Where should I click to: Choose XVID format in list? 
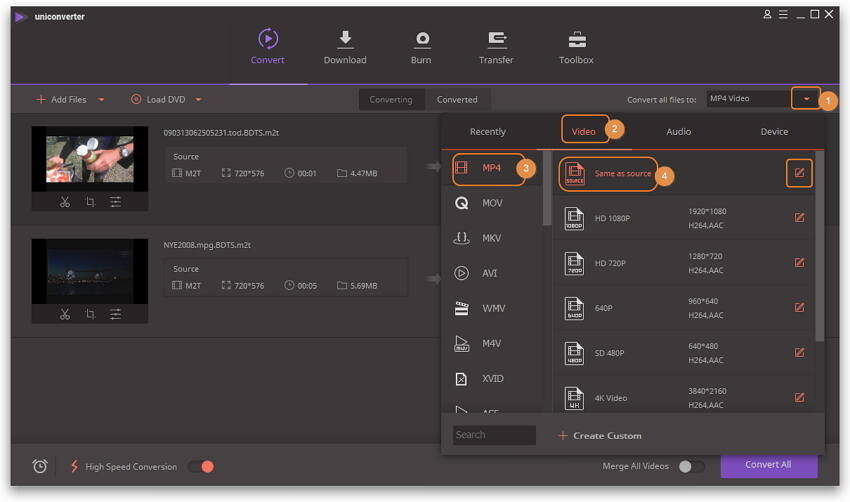494,379
